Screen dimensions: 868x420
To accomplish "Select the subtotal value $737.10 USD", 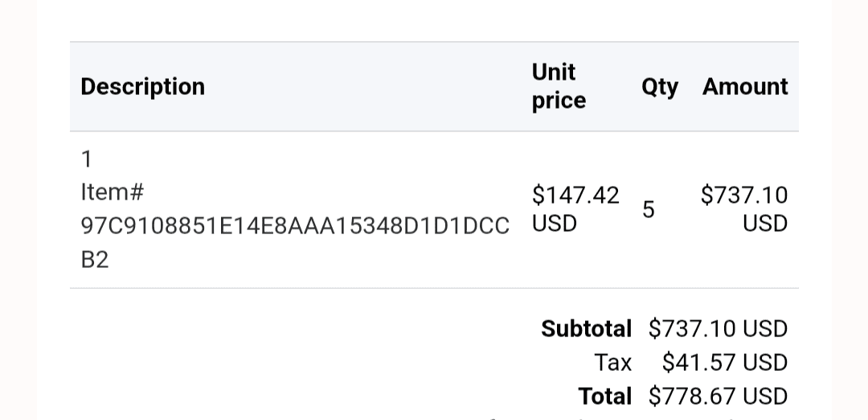I will (x=718, y=328).
